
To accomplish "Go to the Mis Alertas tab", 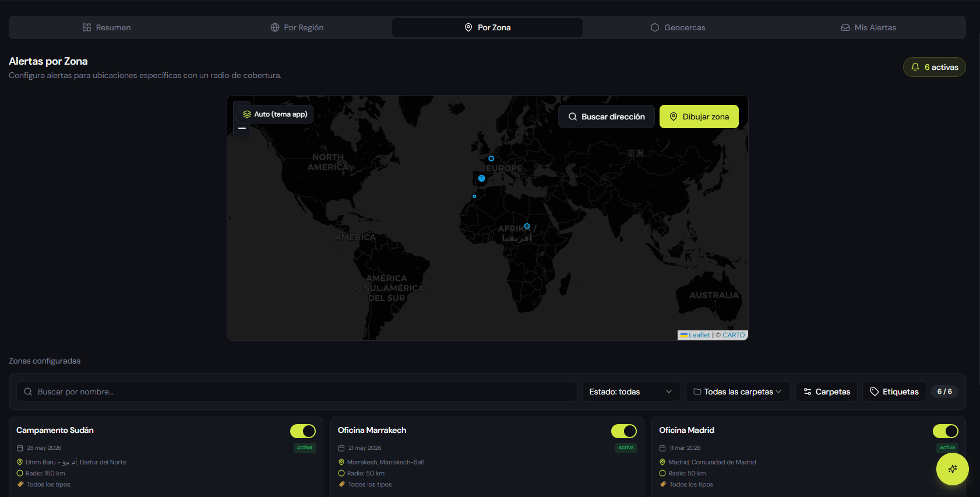I will coord(868,27).
